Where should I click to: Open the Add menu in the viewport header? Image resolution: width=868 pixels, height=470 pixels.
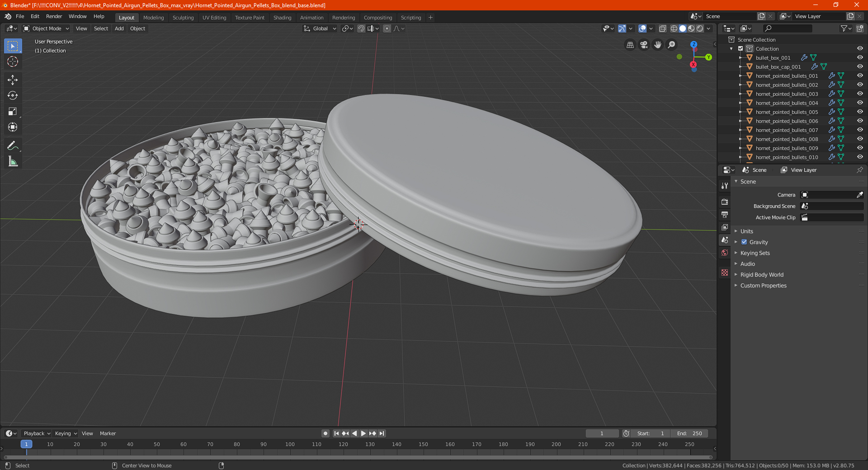119,28
